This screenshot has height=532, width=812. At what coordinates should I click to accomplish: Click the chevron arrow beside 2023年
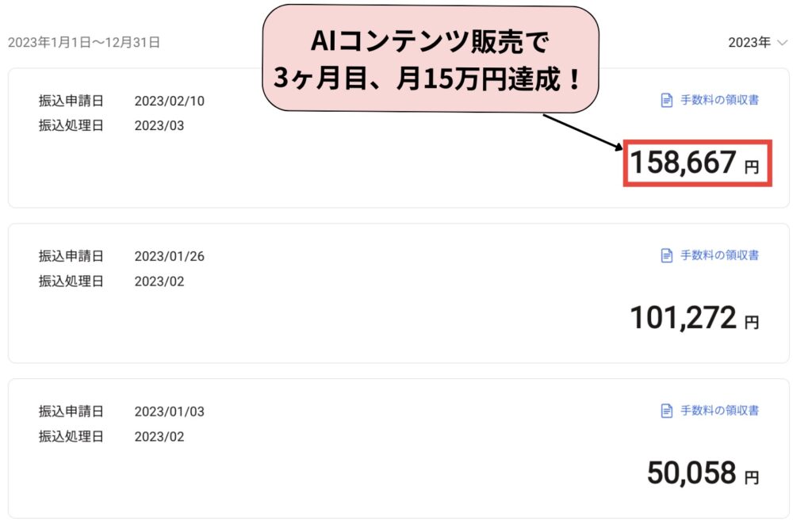(783, 43)
